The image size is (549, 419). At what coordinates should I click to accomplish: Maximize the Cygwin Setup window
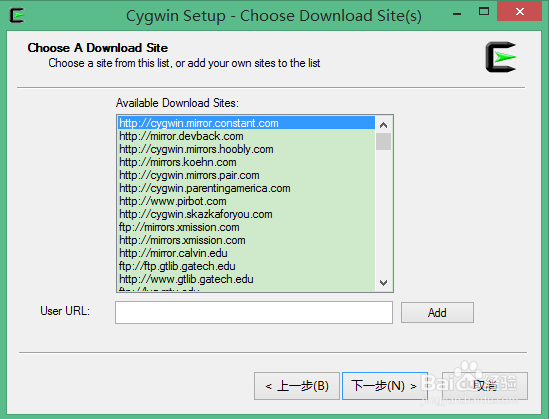[484, 12]
